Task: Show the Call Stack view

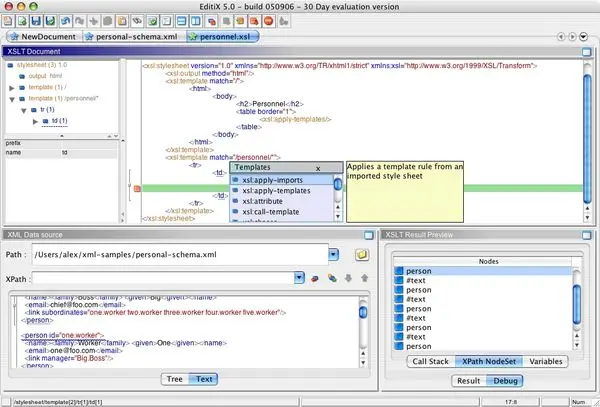Action: [x=430, y=361]
